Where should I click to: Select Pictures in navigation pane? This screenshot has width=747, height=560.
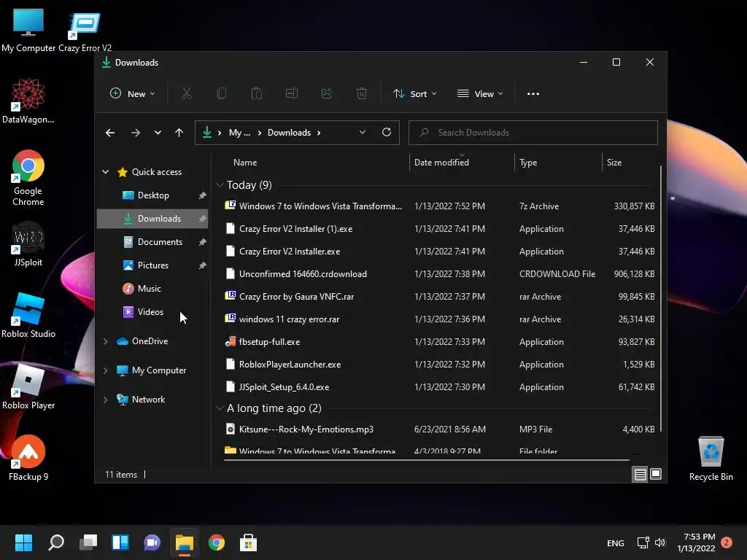152,265
